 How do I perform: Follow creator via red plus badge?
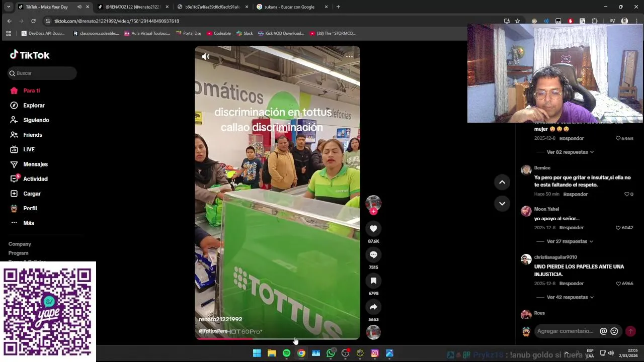[373, 212]
